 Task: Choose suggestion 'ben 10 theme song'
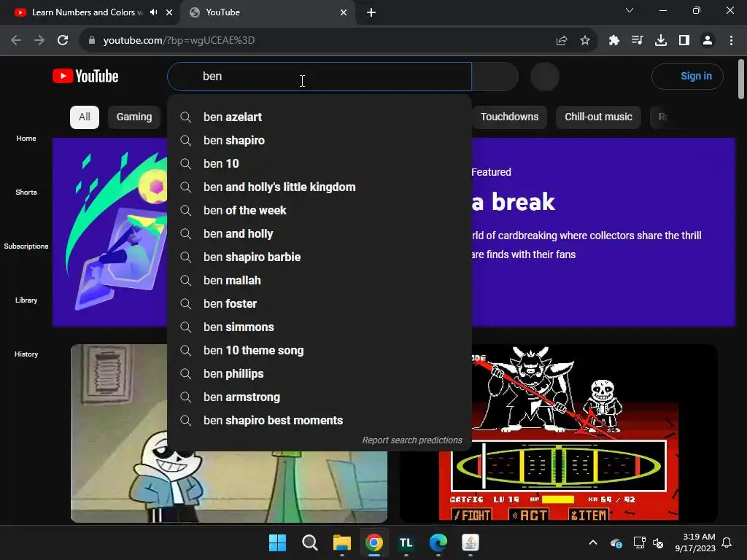320,351
